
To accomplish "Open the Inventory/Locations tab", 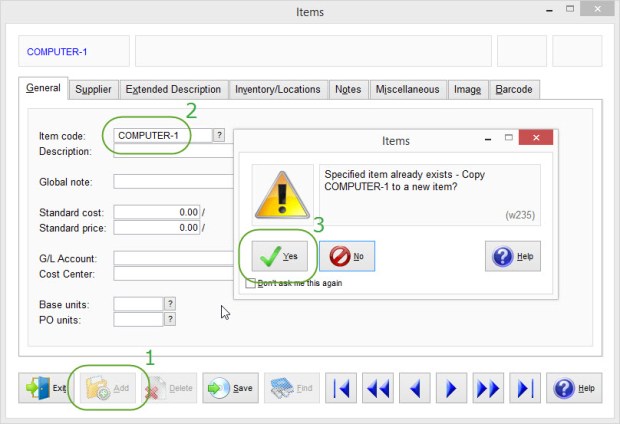I will tap(277, 89).
